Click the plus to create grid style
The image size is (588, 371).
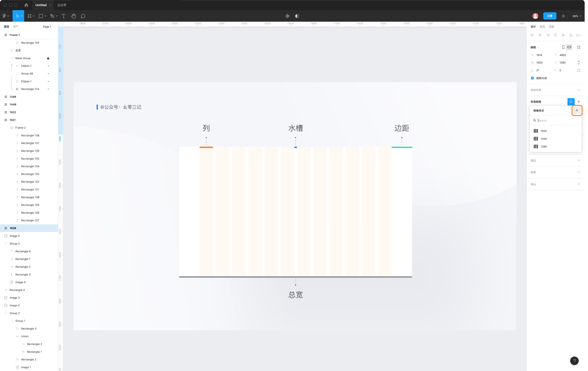(x=577, y=110)
